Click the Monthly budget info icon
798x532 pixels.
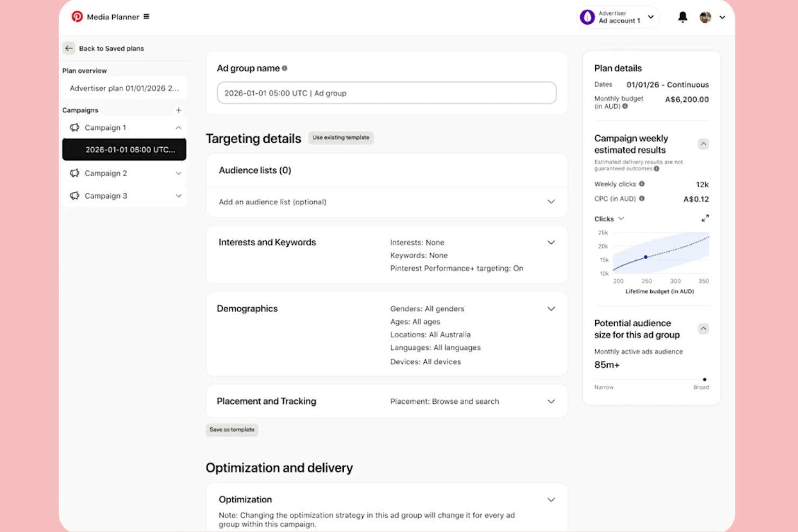pyautogui.click(x=625, y=106)
